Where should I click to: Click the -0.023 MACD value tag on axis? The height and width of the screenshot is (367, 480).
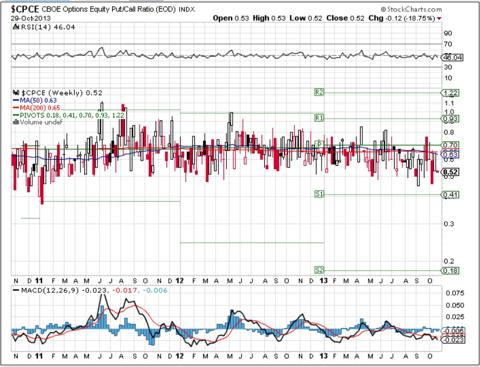tap(452, 339)
